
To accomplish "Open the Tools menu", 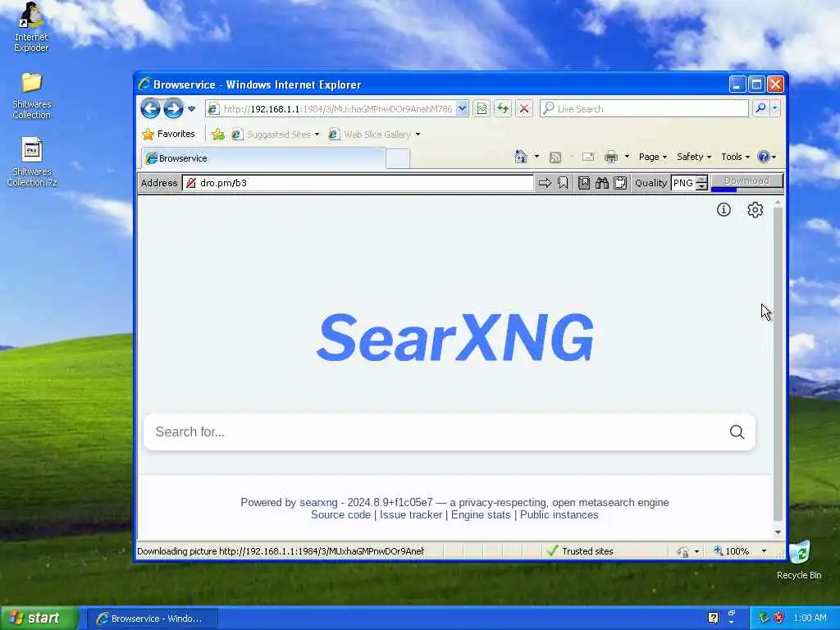I will 735,157.
